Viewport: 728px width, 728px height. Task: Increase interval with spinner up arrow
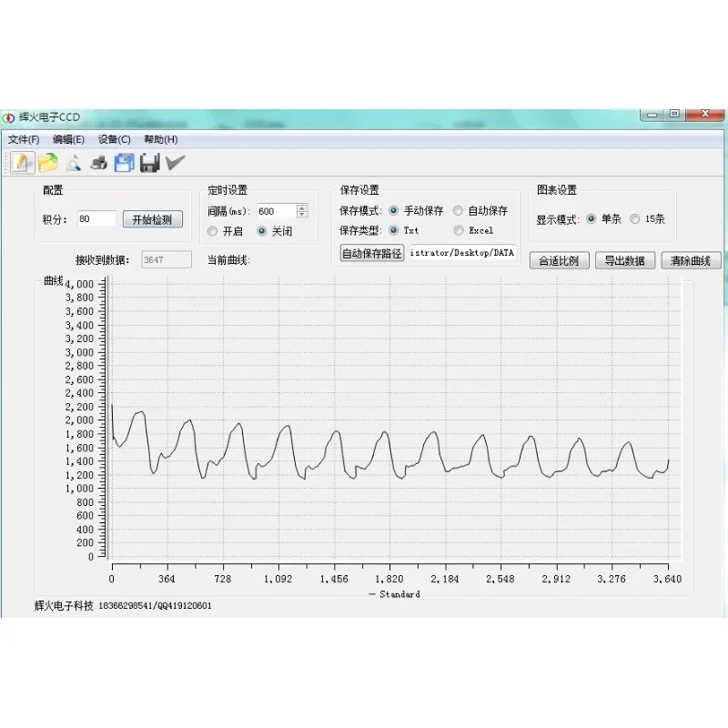302,208
